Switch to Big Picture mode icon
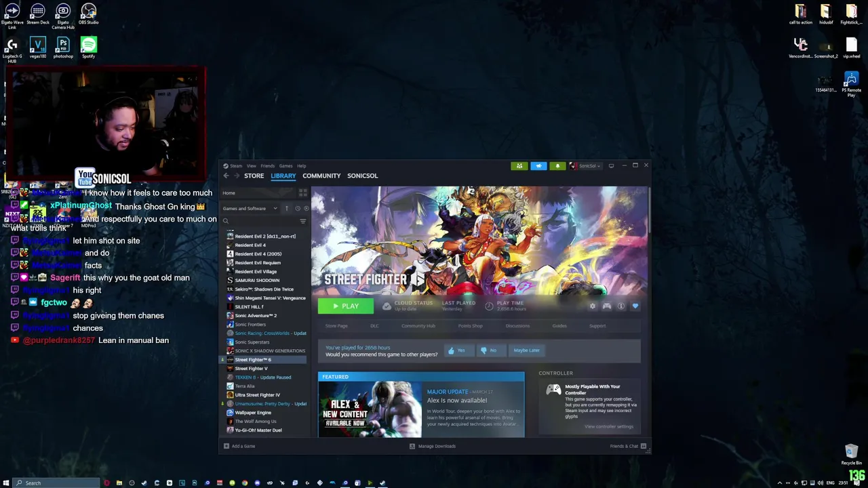868x488 pixels. tap(611, 165)
